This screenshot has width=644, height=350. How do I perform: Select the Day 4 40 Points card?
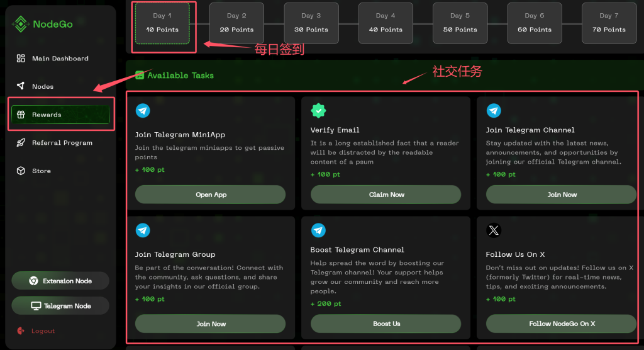pos(386,23)
